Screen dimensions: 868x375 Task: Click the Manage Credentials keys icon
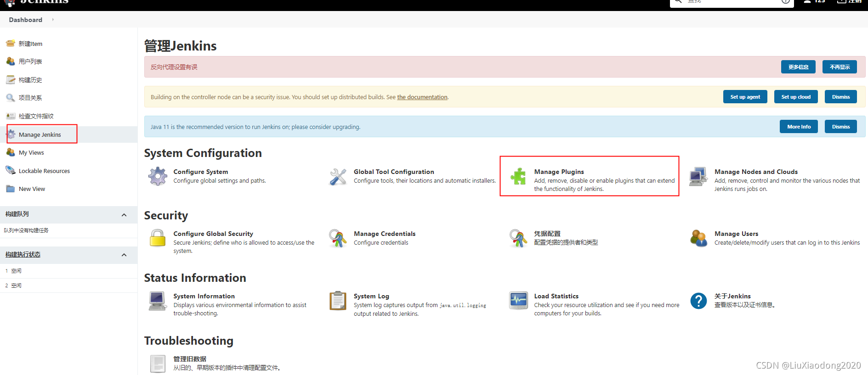pyautogui.click(x=338, y=238)
